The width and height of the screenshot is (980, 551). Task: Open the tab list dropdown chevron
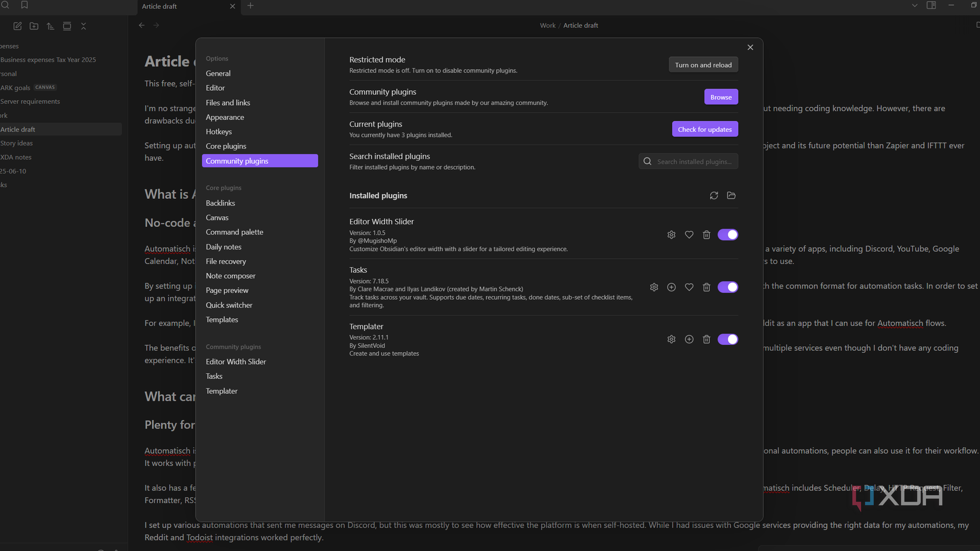point(914,5)
